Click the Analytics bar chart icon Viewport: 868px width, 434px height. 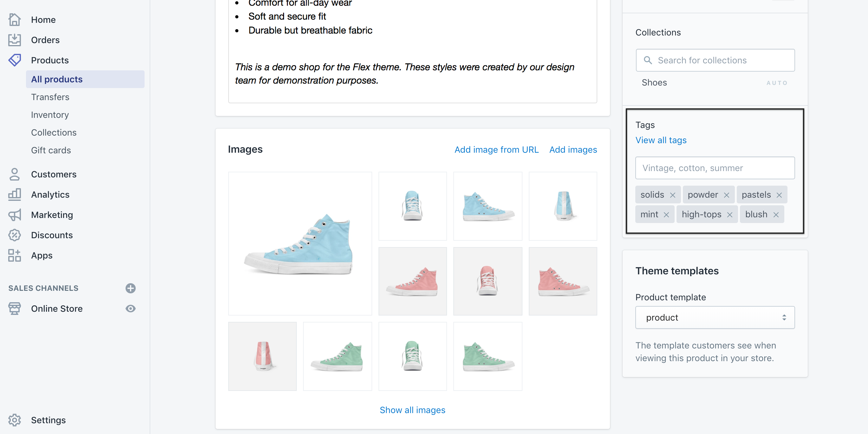pos(15,194)
